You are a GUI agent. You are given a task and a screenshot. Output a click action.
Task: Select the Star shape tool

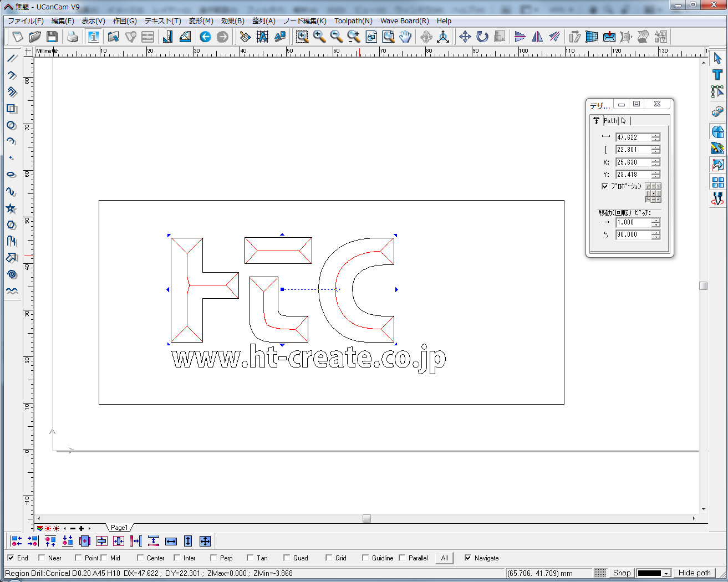(x=11, y=208)
